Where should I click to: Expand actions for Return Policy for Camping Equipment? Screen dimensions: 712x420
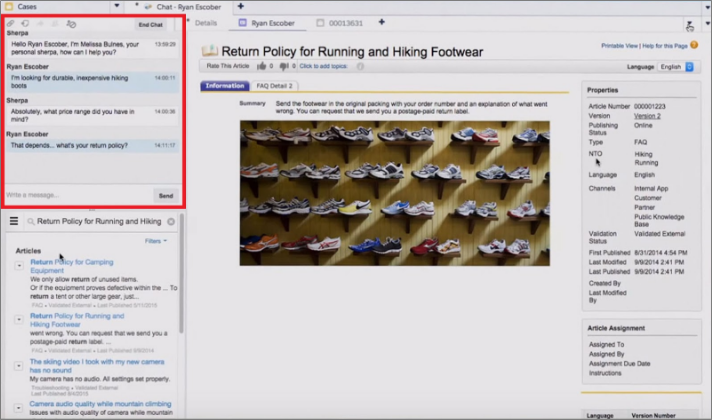(19, 266)
